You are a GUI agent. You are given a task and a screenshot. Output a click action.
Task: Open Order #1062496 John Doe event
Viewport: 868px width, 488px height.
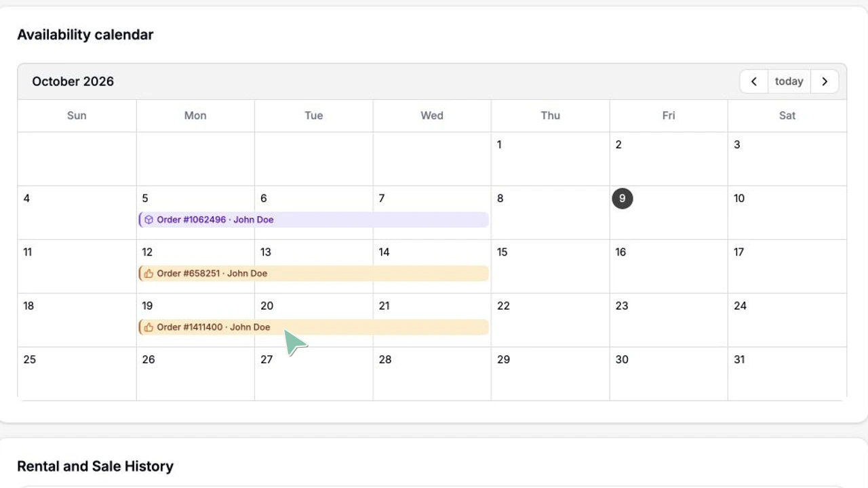[x=314, y=220]
